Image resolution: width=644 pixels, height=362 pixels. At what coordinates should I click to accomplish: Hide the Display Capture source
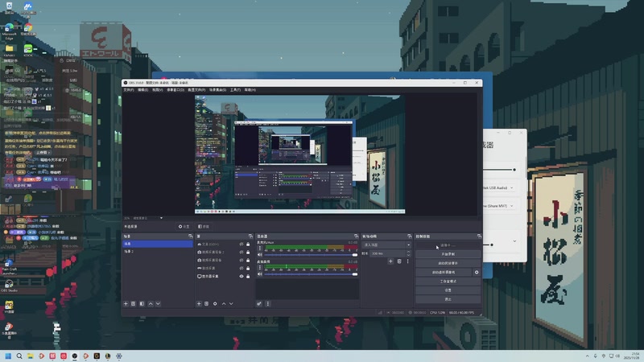[242, 276]
